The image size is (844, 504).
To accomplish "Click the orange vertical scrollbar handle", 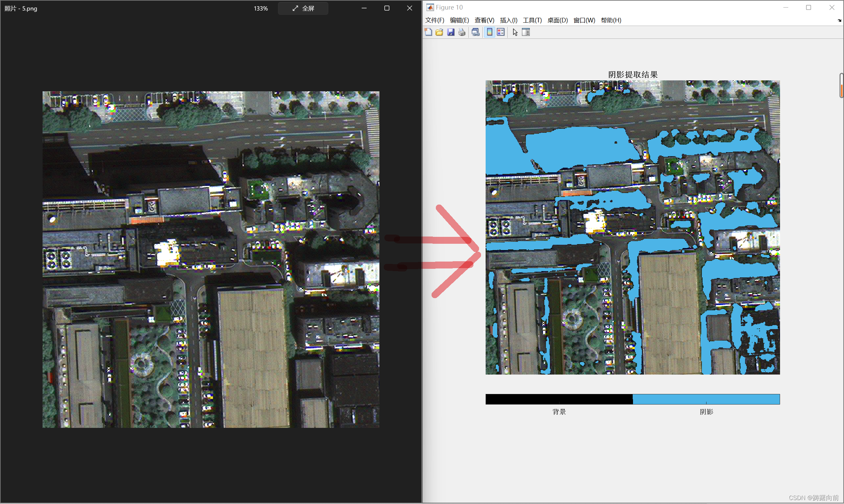I will pos(841,90).
